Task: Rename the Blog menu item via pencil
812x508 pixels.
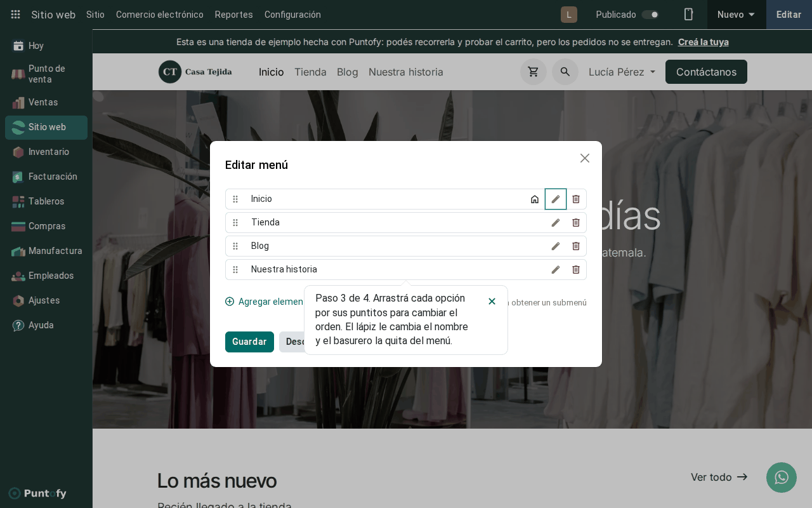Action: coord(556,246)
